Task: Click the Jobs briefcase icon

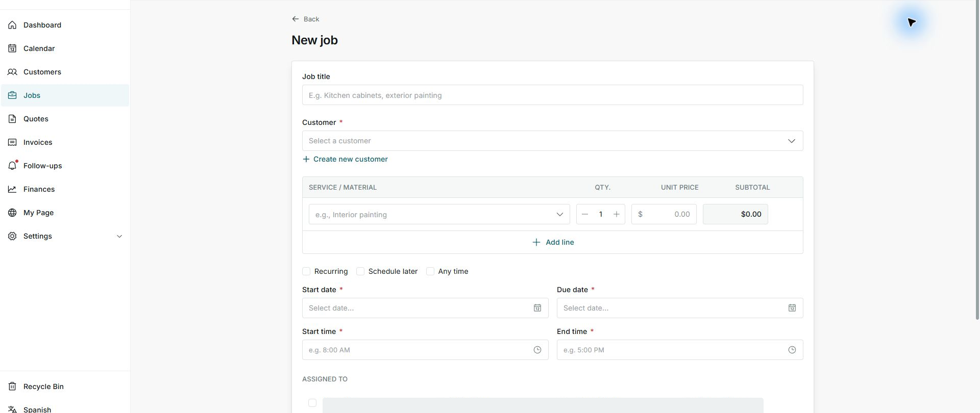Action: coord(12,95)
